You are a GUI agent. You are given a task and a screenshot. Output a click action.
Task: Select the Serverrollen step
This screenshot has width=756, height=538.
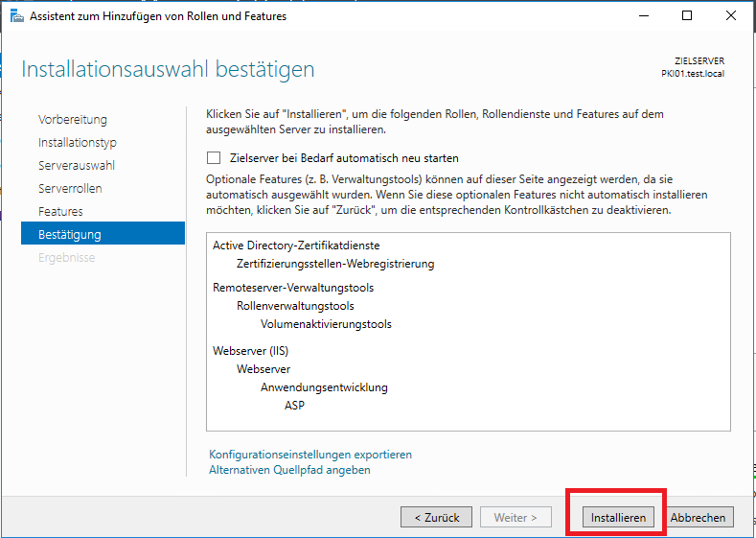(x=70, y=189)
